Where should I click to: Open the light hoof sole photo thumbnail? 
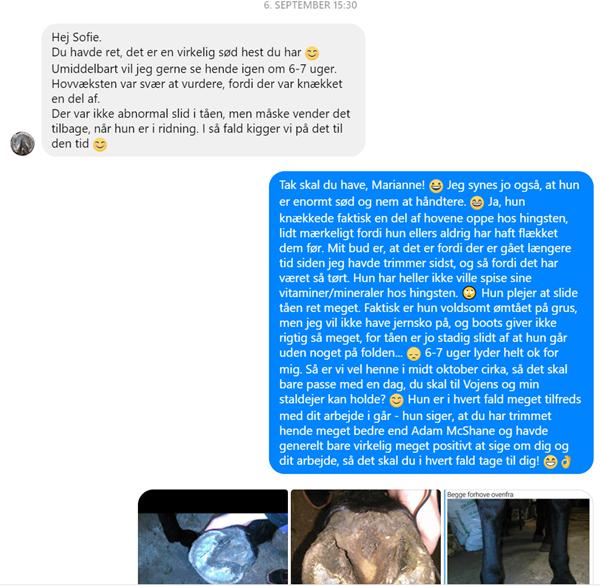(213, 537)
